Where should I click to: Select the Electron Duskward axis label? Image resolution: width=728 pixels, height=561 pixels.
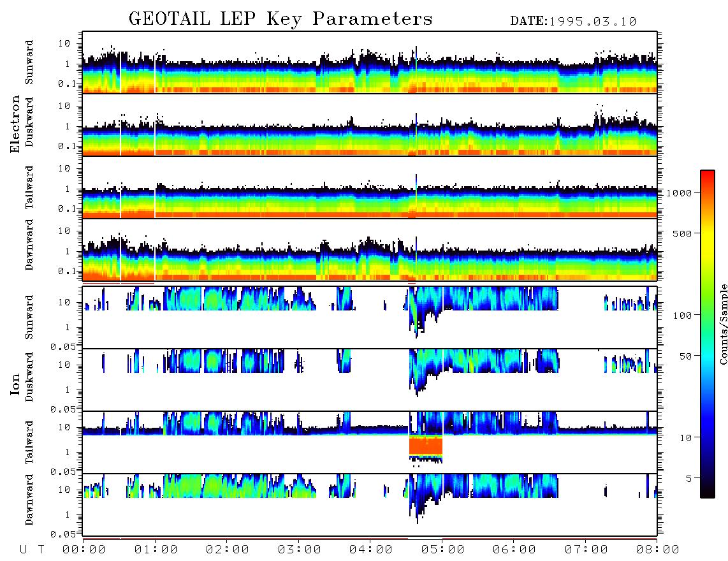(x=29, y=122)
